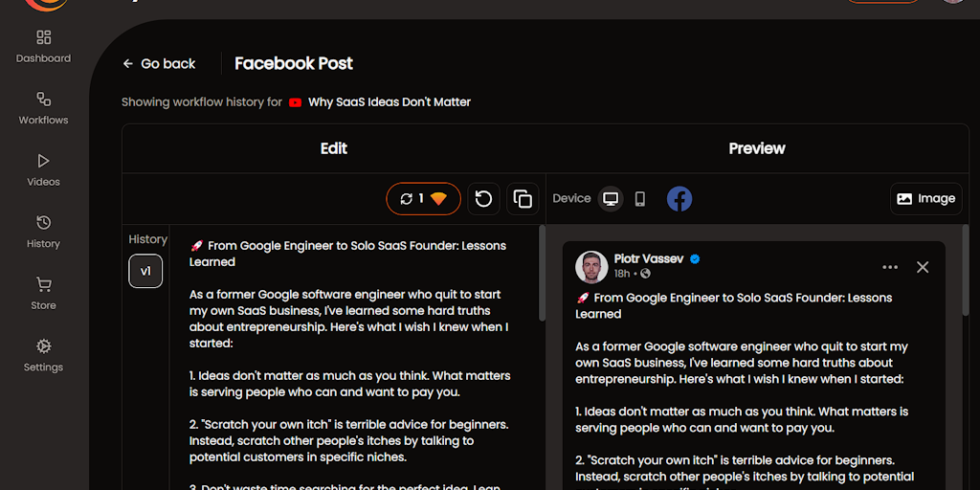980x490 pixels.
Task: Open the Store page
Action: tap(43, 295)
